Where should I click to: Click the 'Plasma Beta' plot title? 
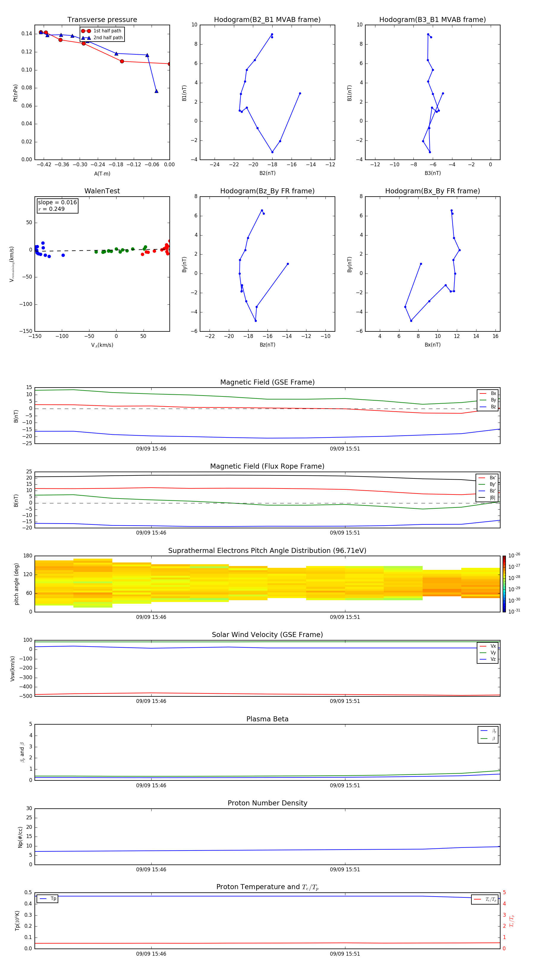(267, 719)
